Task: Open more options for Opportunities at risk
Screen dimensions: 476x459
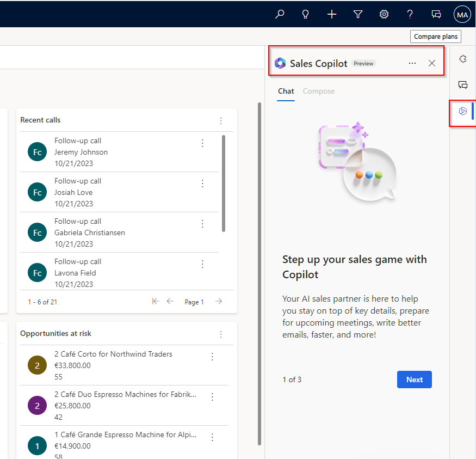Action: point(221,334)
